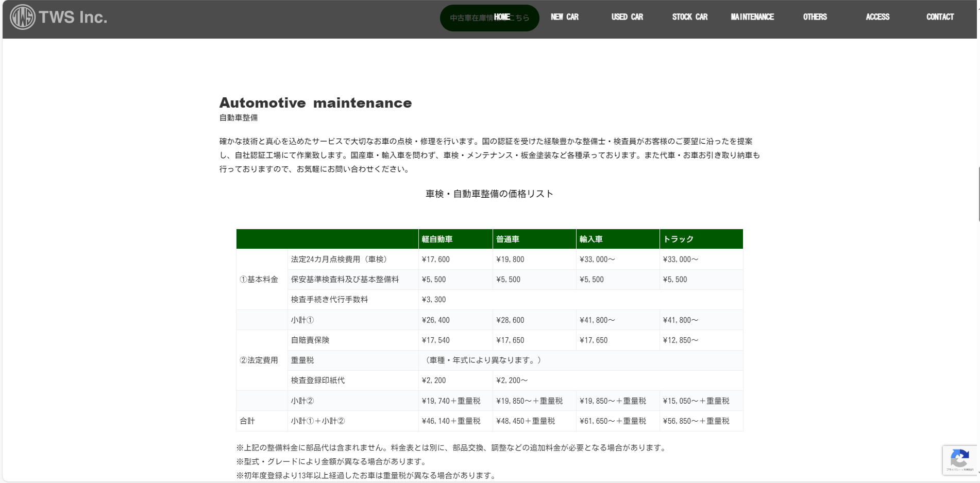980x483 pixels.
Task: Click the 普通車 column header
Action: pyautogui.click(x=534, y=239)
